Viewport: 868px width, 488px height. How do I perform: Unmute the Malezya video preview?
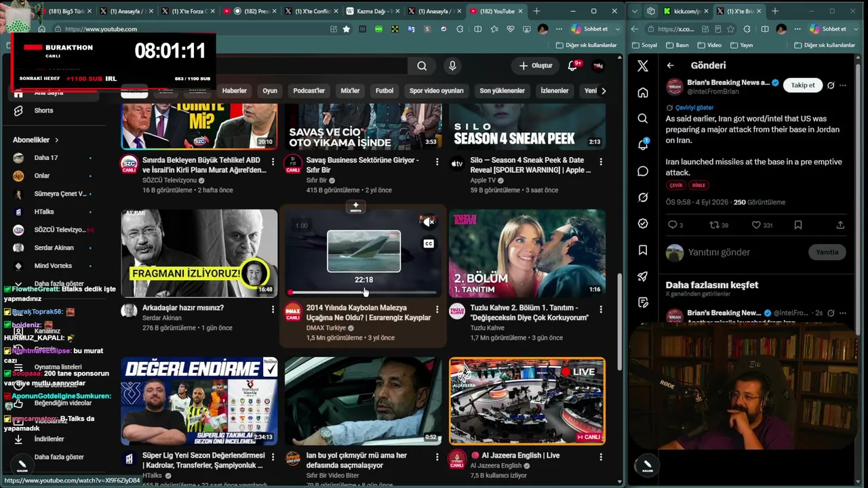tap(429, 222)
